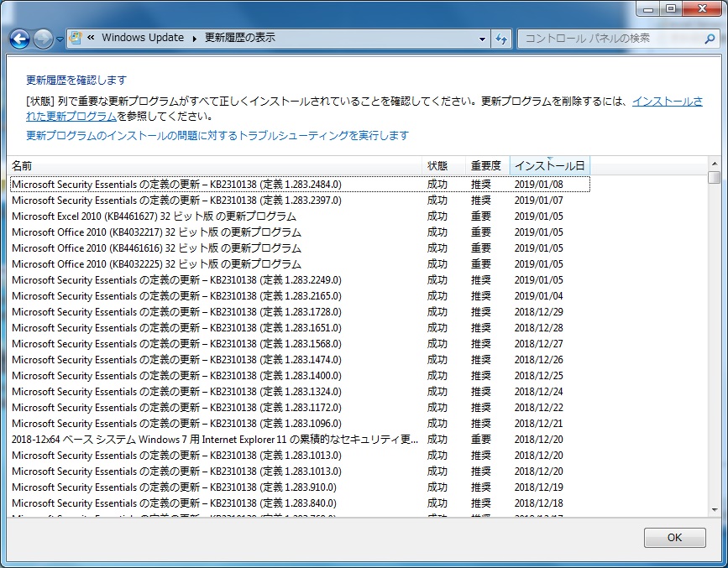The height and width of the screenshot is (568, 728).
Task: Select the definition 1.283.1172.0 update row
Action: [300, 408]
